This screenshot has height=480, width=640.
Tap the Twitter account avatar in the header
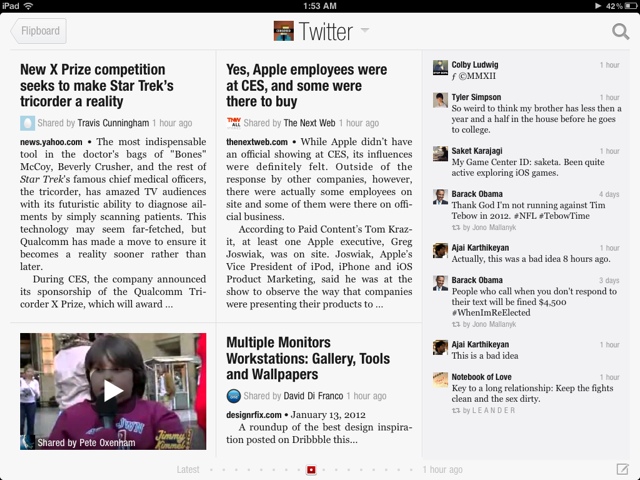pyautogui.click(x=284, y=31)
